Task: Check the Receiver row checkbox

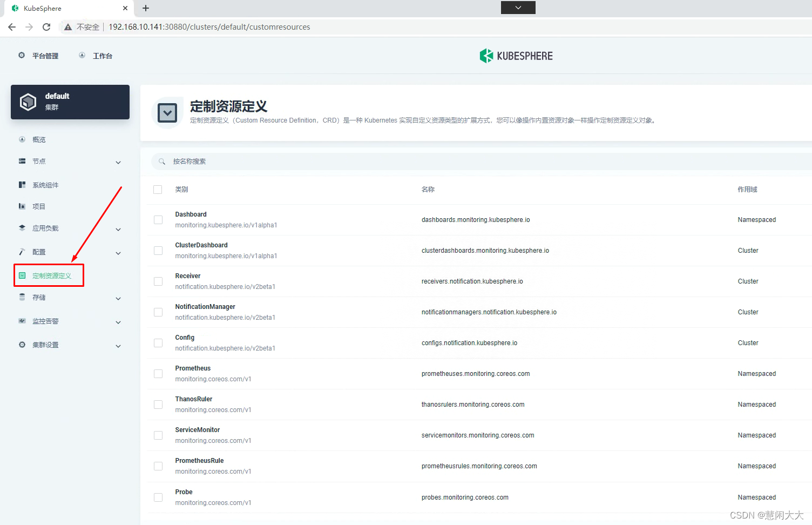Action: click(x=158, y=281)
